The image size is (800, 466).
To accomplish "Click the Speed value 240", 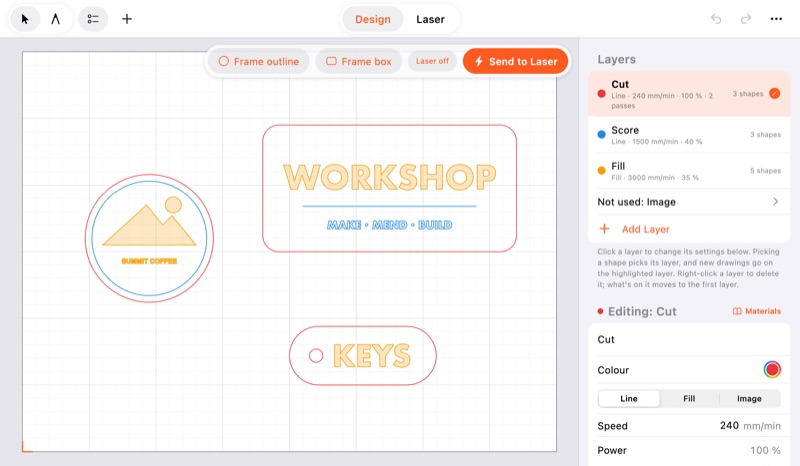I will pos(729,426).
